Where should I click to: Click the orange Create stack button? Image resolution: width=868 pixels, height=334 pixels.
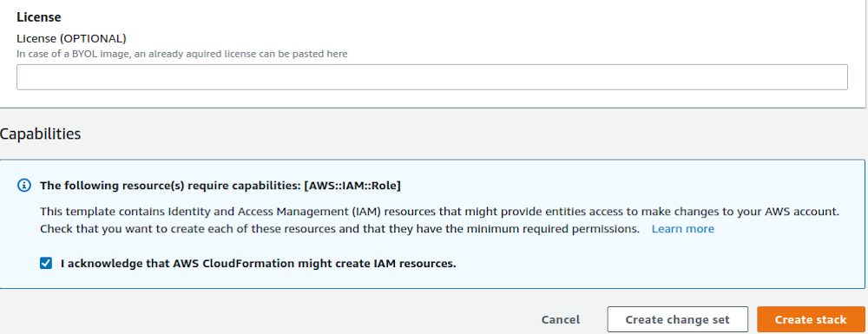pyautogui.click(x=811, y=319)
